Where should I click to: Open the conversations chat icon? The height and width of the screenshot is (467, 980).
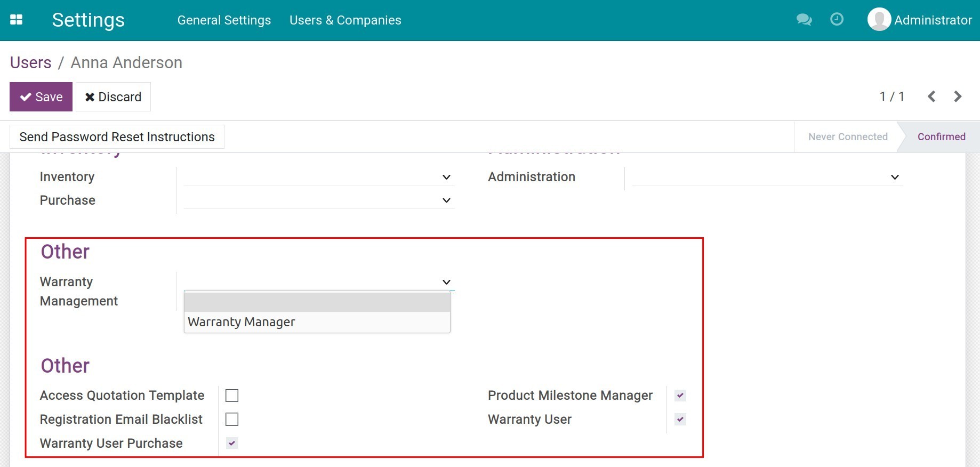804,20
